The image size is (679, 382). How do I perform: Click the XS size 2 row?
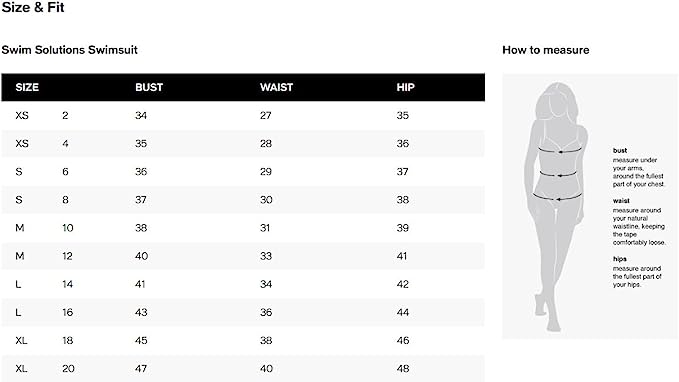pos(243,115)
